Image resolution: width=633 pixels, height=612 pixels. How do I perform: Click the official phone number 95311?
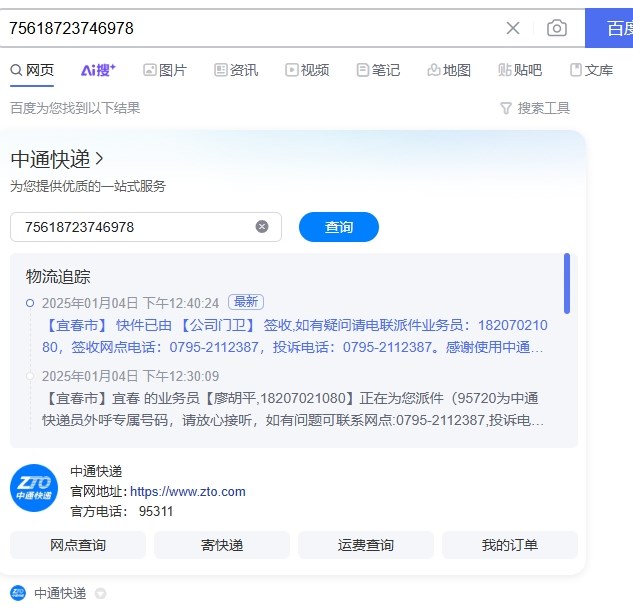(156, 511)
